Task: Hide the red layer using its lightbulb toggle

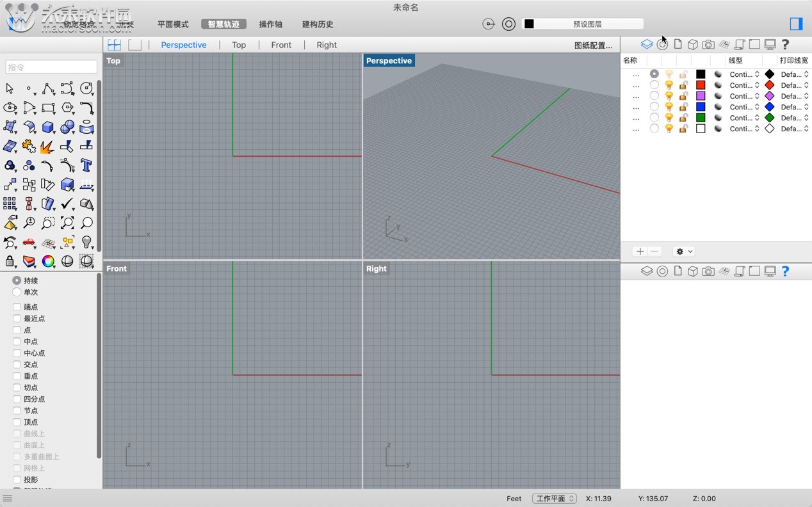Action: click(x=669, y=85)
